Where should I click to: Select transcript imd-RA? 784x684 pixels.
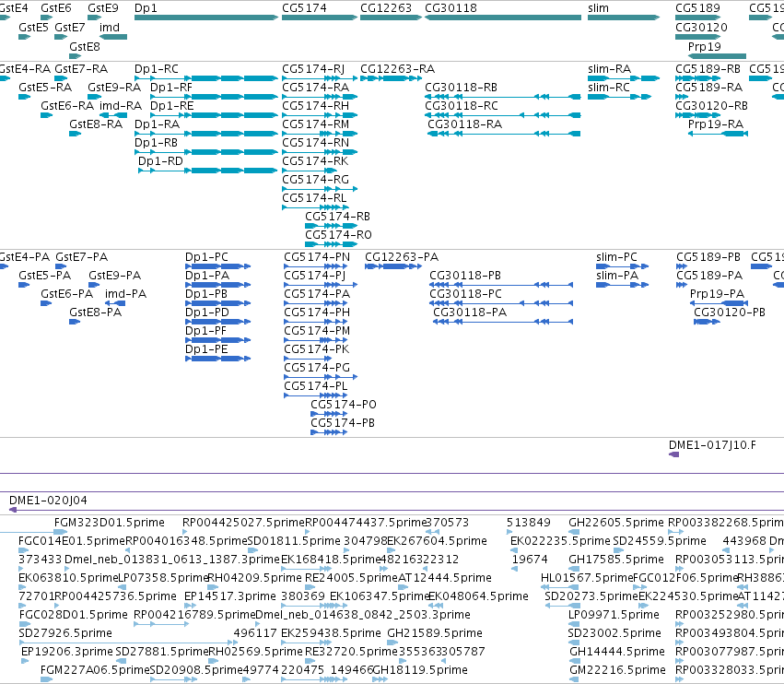pos(121,106)
